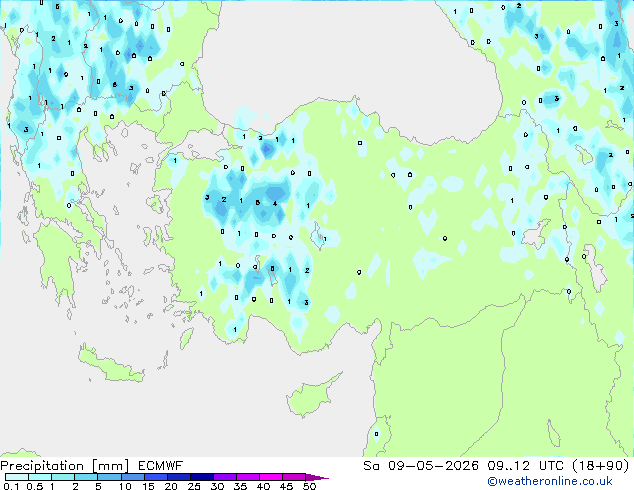Click the 0.1–0.5 mm lightest legend swatch

coord(17,477)
